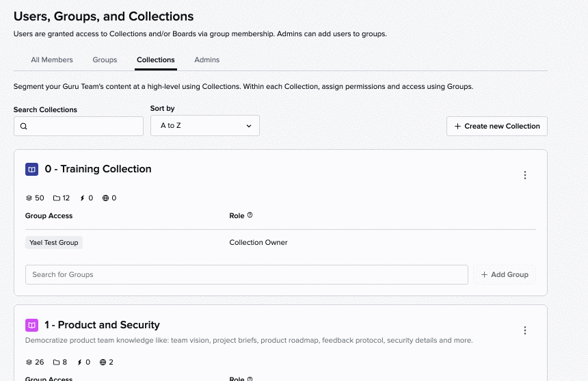Viewport: 588px width, 381px height.
Task: Switch to the Groups tab
Action: point(105,60)
